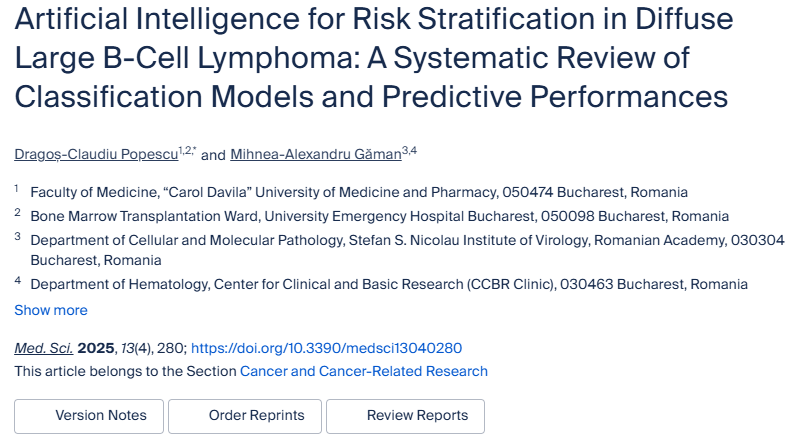Click the asterisk after Popescu's name
Screen dimensions: 796x440
[x=194, y=150]
